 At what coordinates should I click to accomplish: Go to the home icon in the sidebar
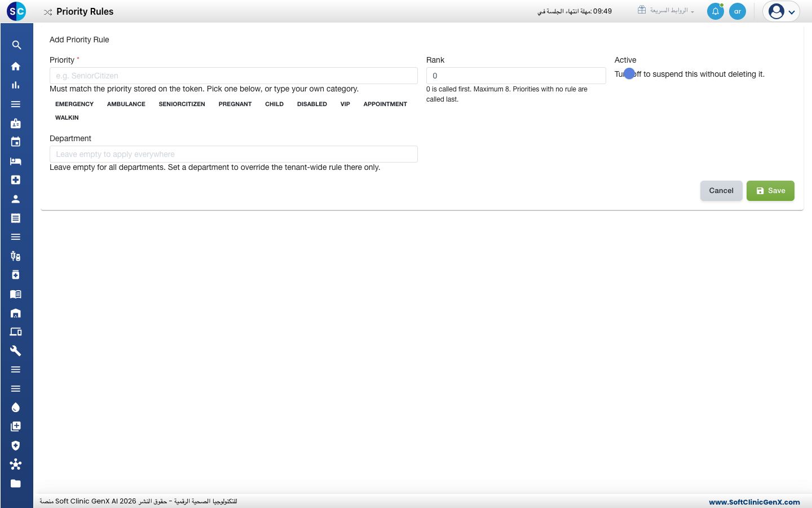pyautogui.click(x=16, y=66)
